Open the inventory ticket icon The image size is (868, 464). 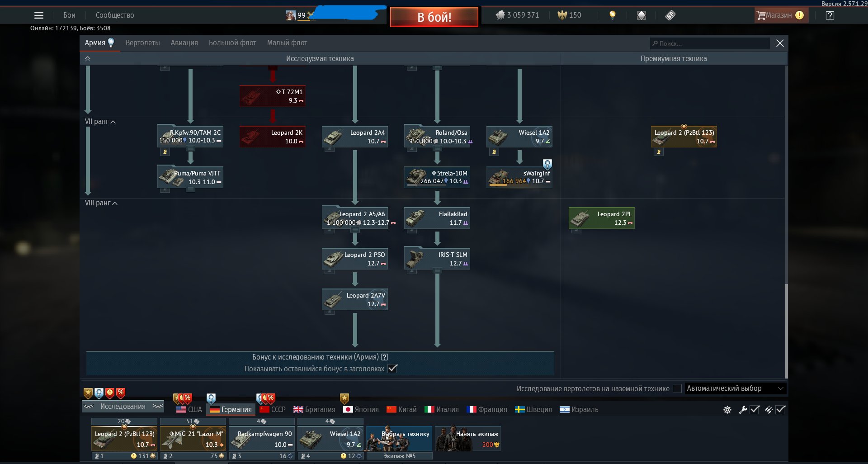670,15
